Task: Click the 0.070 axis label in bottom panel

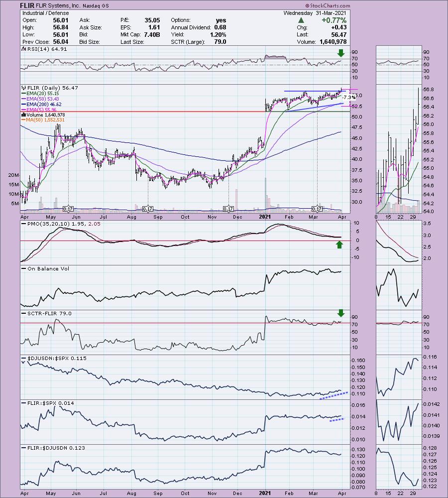Action: click(358, 487)
